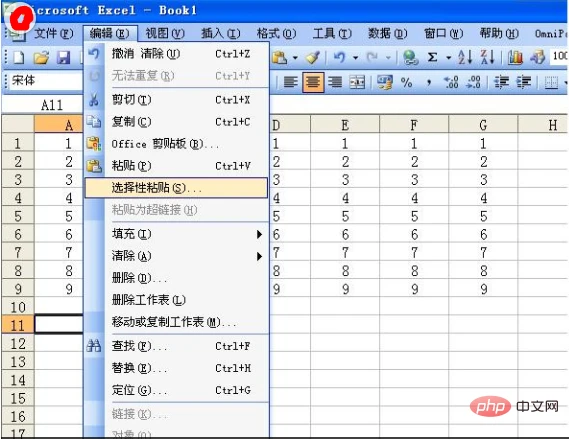Viewport: 569px width, 439px height.
Task: Open the Undo history dropdown arrow
Action: point(356,58)
